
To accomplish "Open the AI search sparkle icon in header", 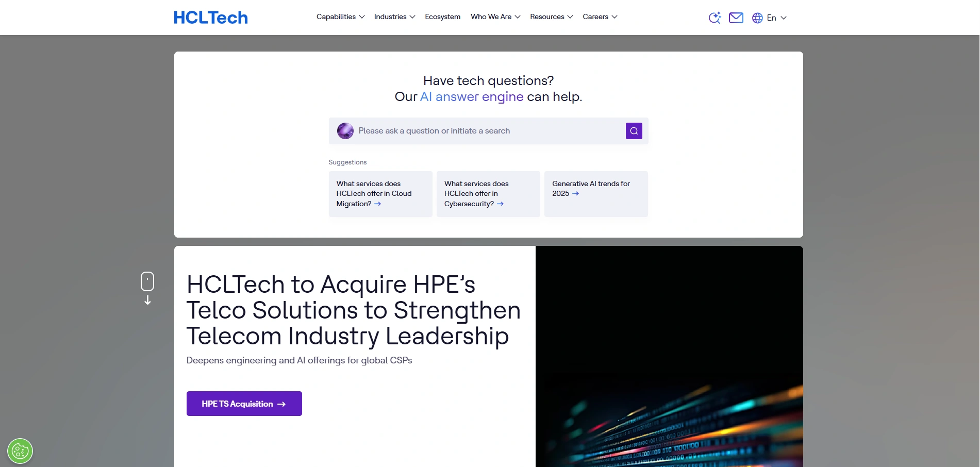I will (x=715, y=18).
